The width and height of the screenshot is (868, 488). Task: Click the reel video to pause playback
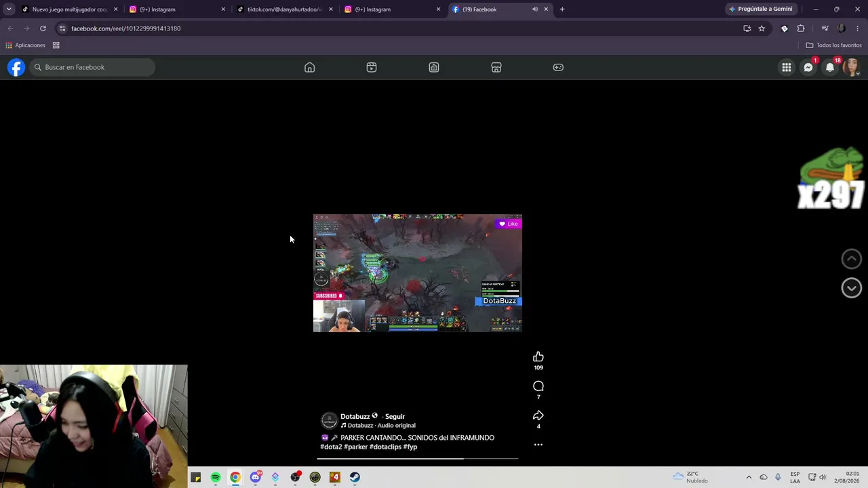coord(418,273)
